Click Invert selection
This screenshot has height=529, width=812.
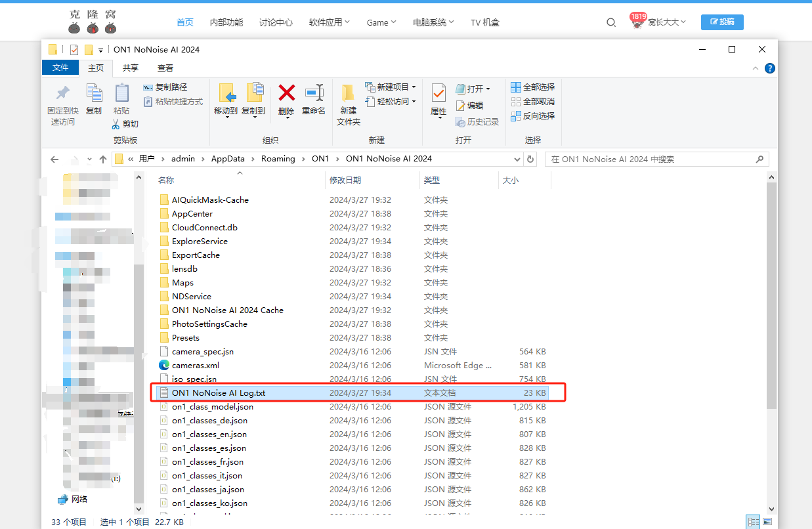click(533, 116)
